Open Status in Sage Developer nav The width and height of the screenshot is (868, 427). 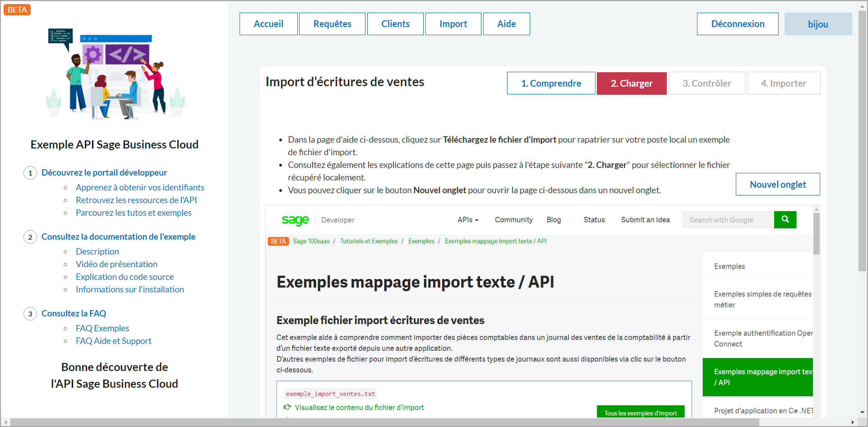coord(594,220)
